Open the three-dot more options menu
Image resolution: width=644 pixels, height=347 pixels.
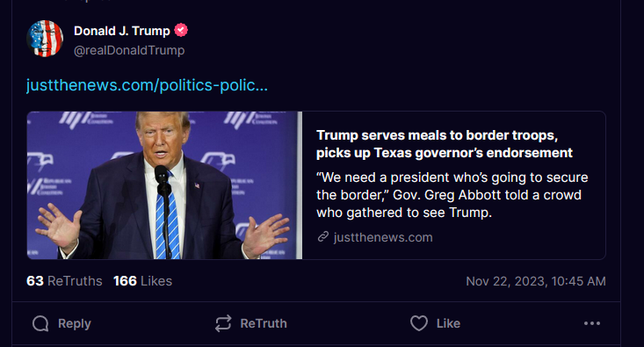592,323
